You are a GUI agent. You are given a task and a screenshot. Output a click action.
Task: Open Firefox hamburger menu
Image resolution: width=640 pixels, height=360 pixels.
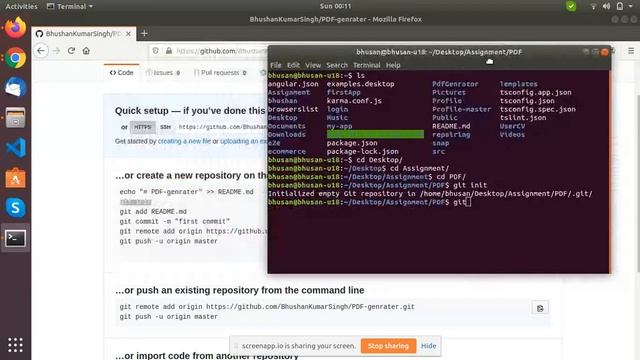(x=631, y=51)
